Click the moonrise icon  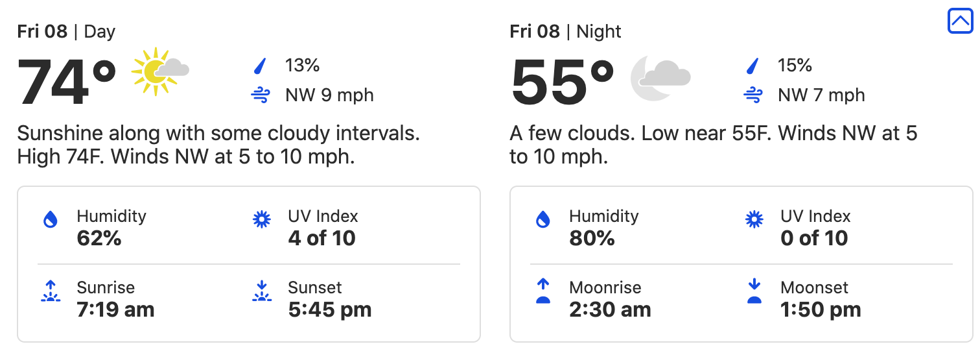(542, 292)
